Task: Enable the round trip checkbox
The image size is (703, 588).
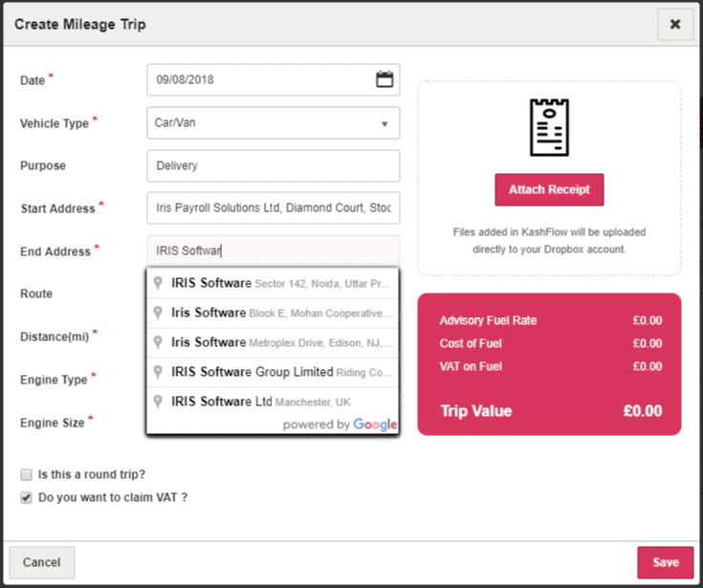Action: [x=26, y=474]
